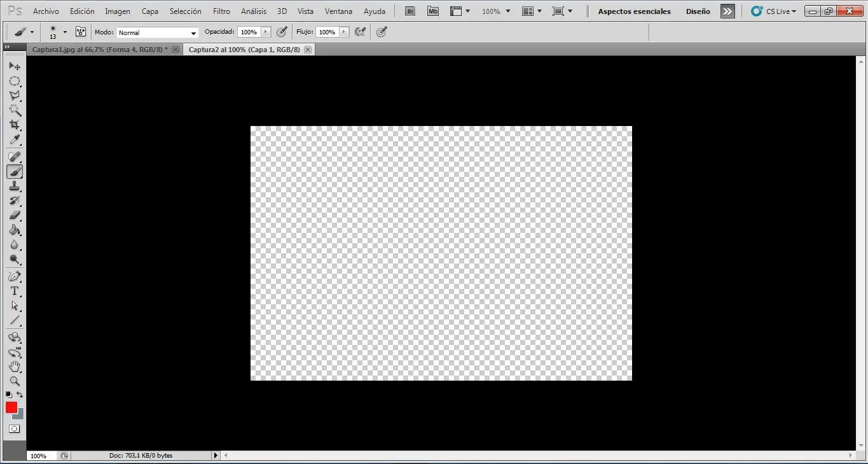The height and width of the screenshot is (464, 868).
Task: Open the Selección menu
Action: pyautogui.click(x=186, y=11)
